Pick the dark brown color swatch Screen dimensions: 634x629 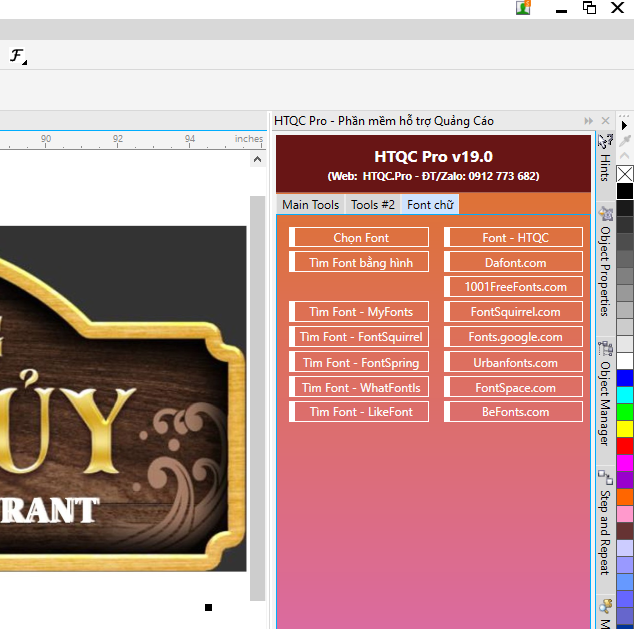click(x=625, y=531)
